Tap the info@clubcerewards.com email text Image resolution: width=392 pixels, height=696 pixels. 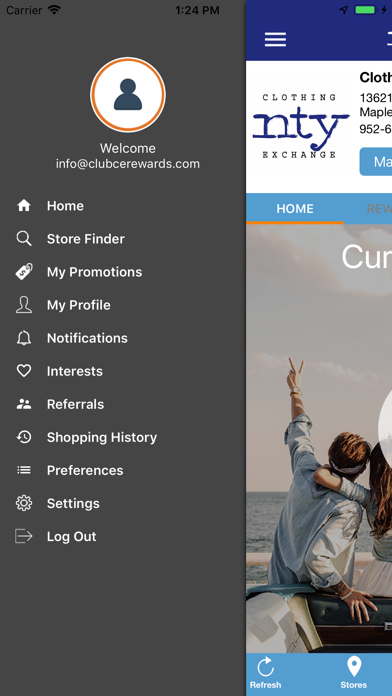coord(128,164)
